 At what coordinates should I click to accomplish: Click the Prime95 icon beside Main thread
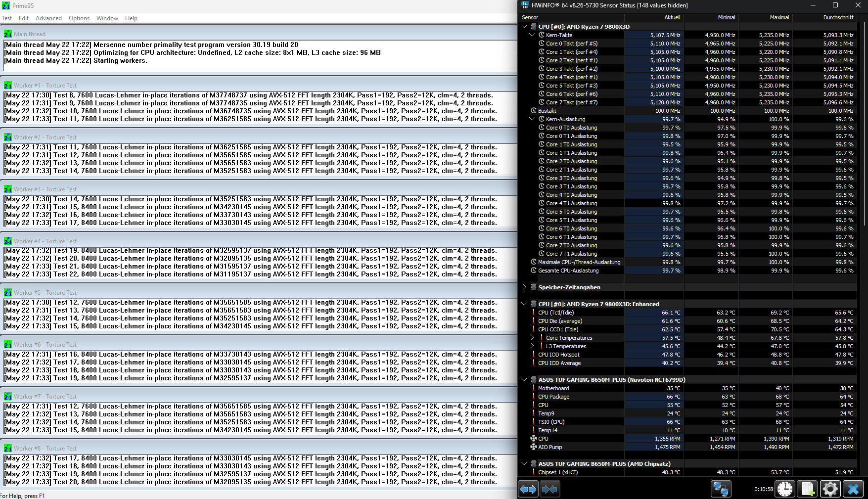tap(8, 34)
